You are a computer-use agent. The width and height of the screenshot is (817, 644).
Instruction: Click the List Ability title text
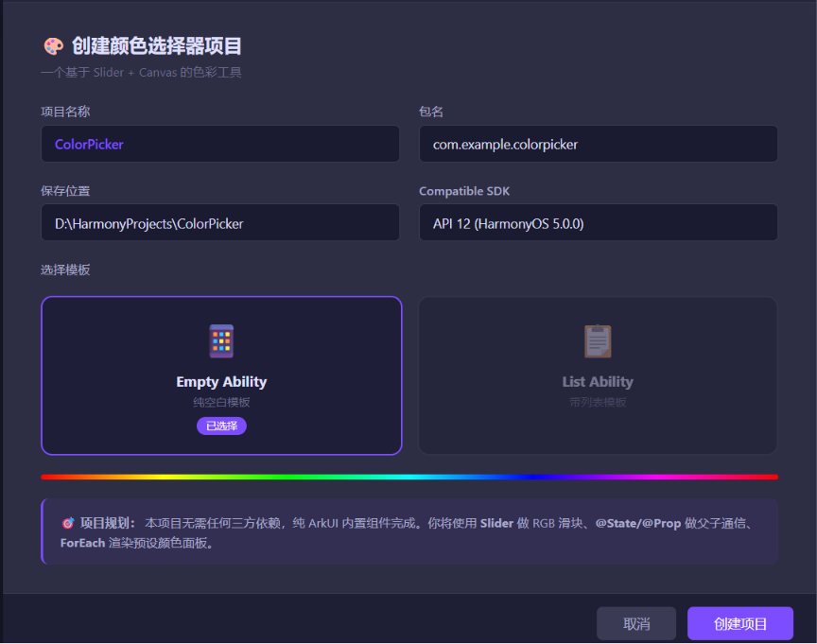598,382
